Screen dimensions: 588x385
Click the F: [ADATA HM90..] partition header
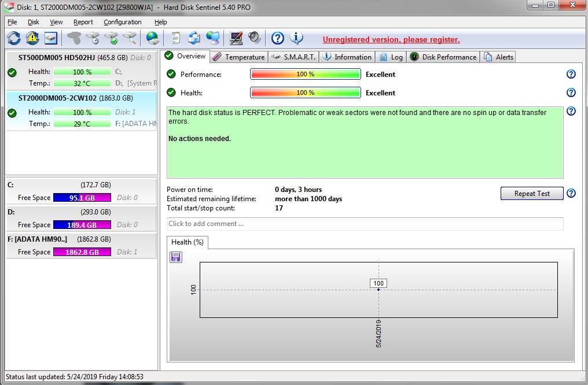[59, 239]
